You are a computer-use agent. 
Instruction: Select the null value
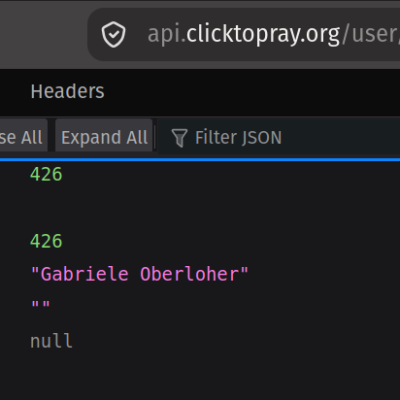tap(51, 341)
